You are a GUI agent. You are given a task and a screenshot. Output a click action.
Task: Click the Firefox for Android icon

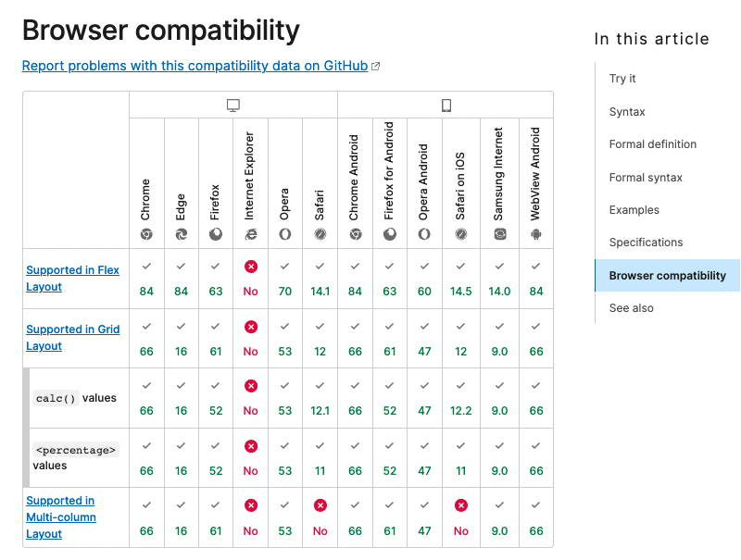coord(390,234)
